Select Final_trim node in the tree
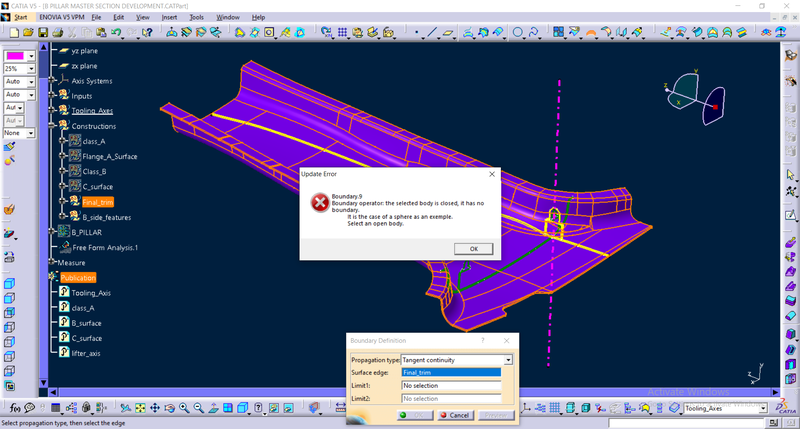Image resolution: width=800 pixels, height=429 pixels. [97, 202]
